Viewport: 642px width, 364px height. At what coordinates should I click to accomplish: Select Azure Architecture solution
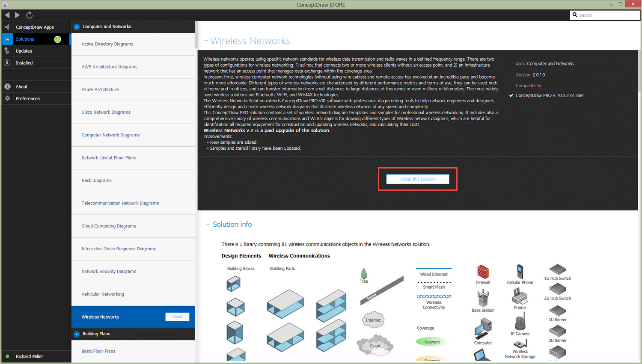point(133,89)
